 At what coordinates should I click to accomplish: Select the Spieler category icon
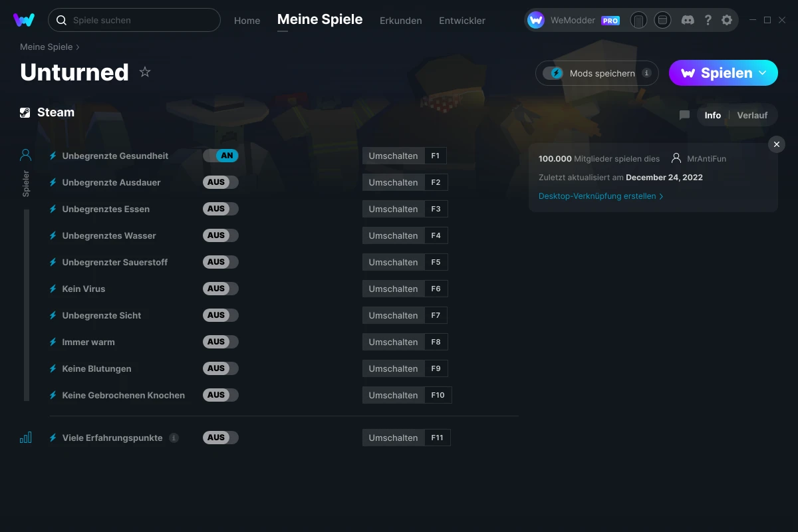coord(25,156)
